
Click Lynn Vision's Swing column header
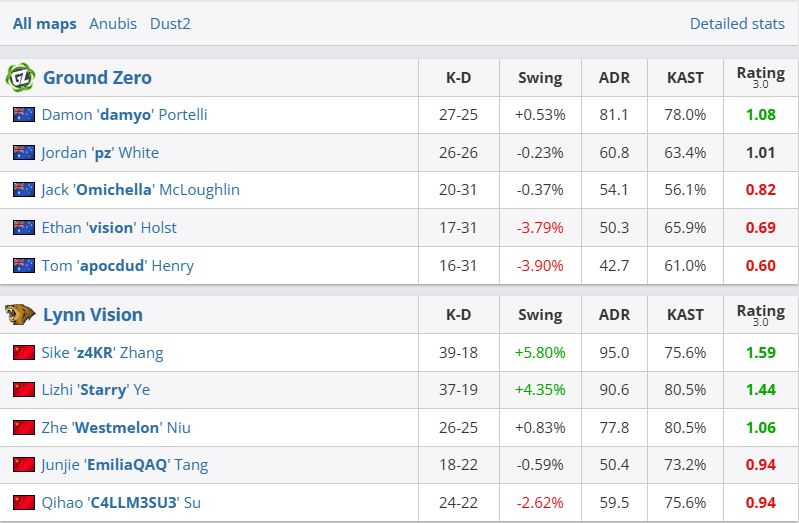540,314
